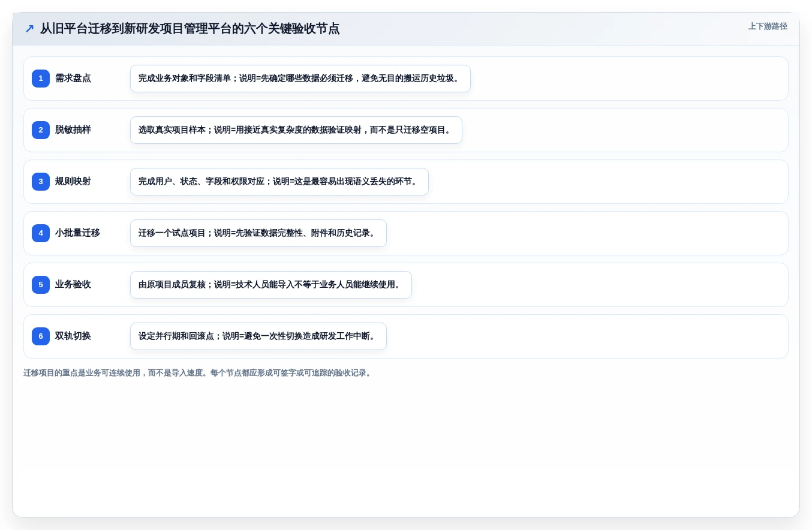812x530 pixels.
Task: Click the title 从旧平台迁移到新研发项目管理平台的六个关键验收节点
Action: click(x=190, y=29)
